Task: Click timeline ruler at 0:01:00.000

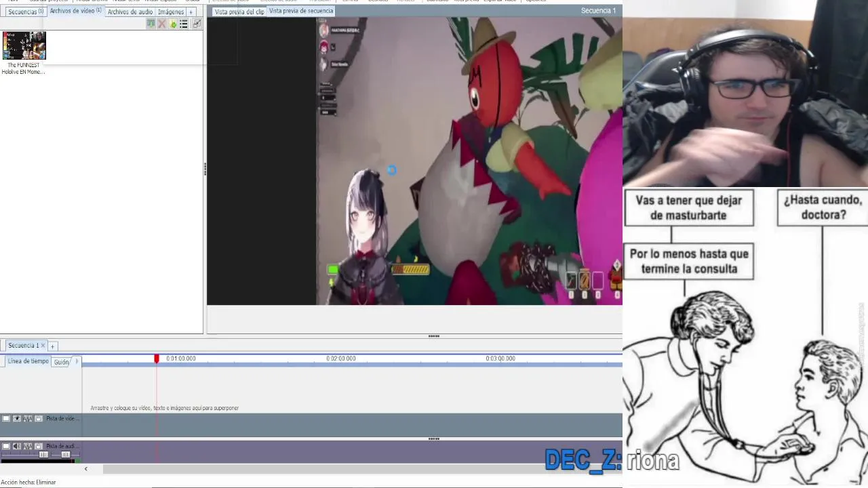Action: coord(181,359)
